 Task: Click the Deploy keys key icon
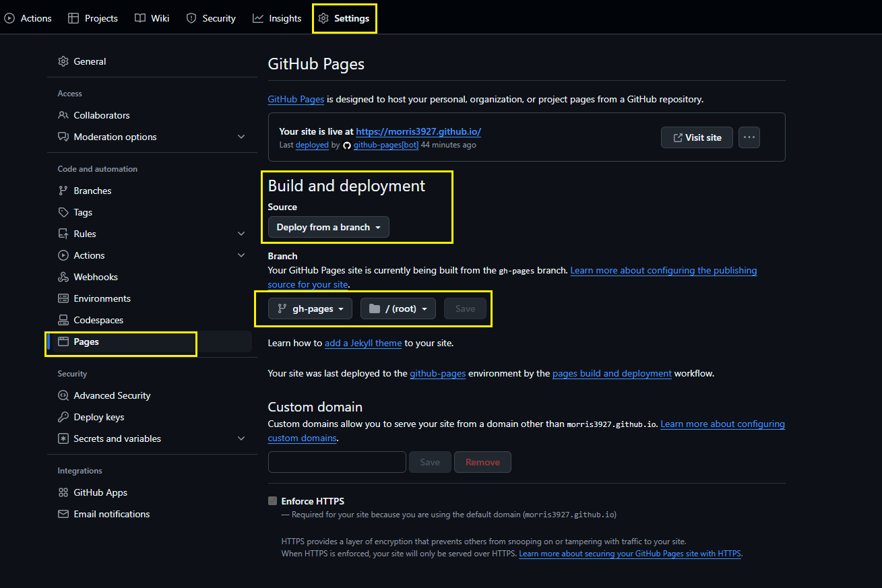click(x=63, y=417)
